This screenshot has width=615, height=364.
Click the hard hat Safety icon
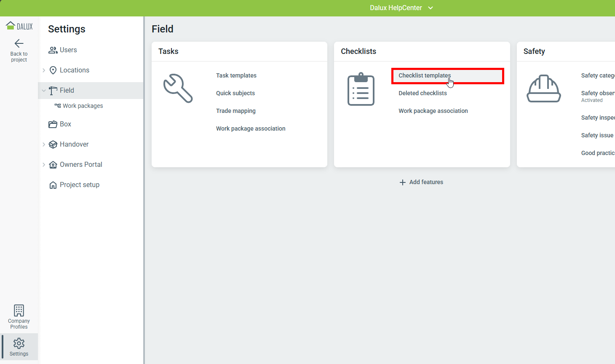coord(543,89)
